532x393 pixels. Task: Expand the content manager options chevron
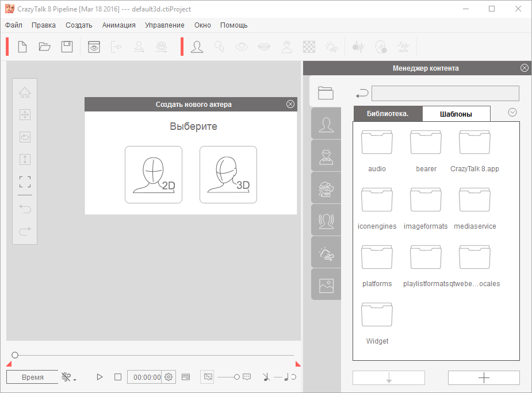tap(512, 113)
